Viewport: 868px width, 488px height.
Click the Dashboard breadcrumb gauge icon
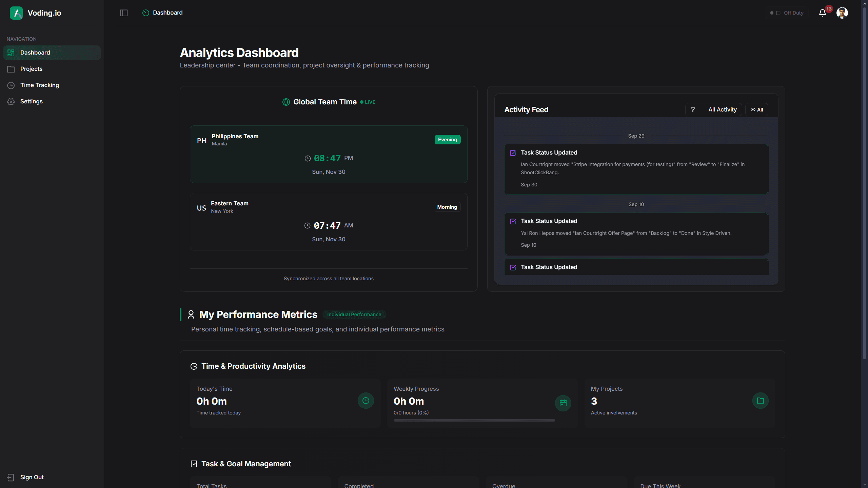click(145, 13)
